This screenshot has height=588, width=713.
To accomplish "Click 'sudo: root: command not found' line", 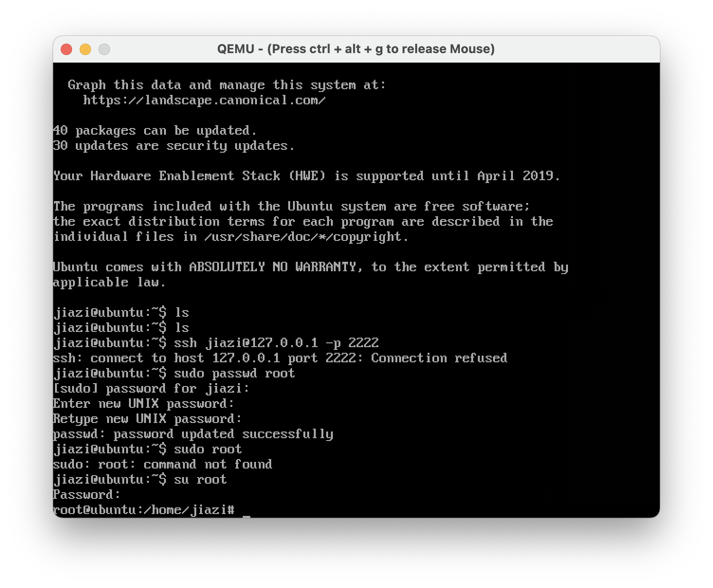I will click(x=163, y=465).
